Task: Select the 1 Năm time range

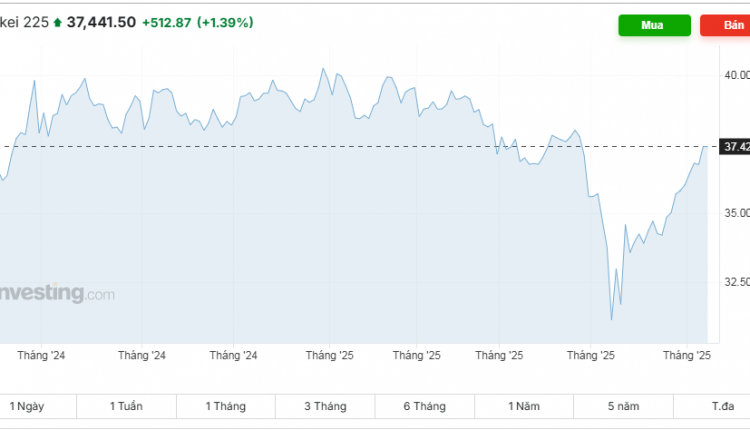Action: coord(524,406)
